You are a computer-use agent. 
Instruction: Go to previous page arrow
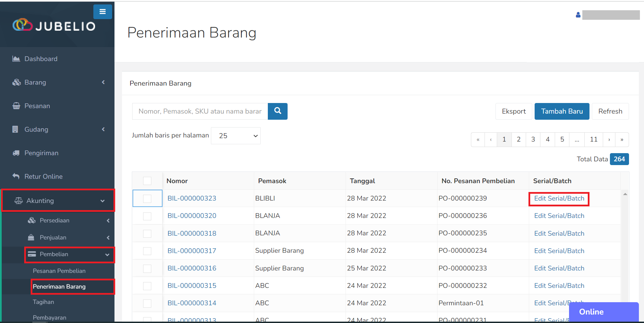(x=491, y=140)
